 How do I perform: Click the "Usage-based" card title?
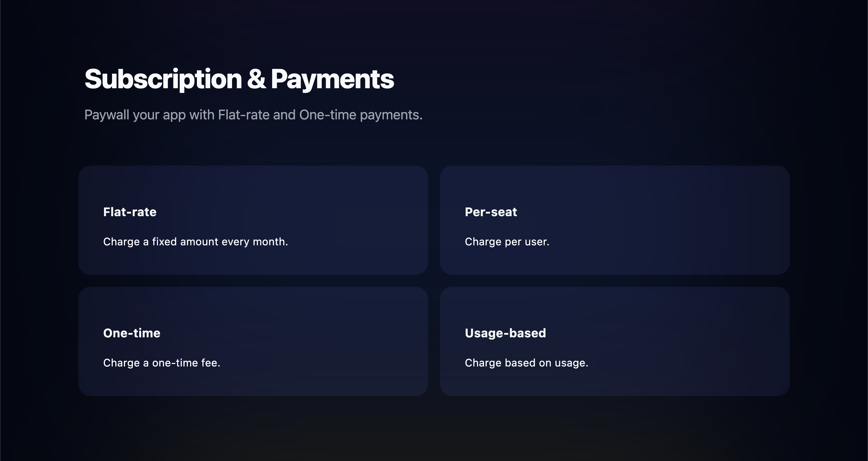click(505, 333)
